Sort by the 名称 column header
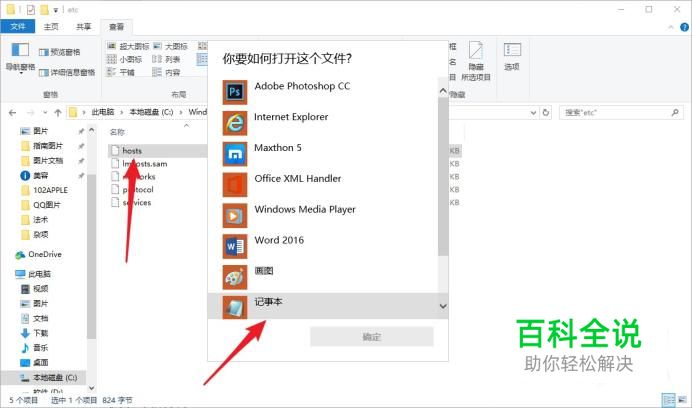Image resolution: width=692 pixels, height=408 pixels. click(x=117, y=132)
